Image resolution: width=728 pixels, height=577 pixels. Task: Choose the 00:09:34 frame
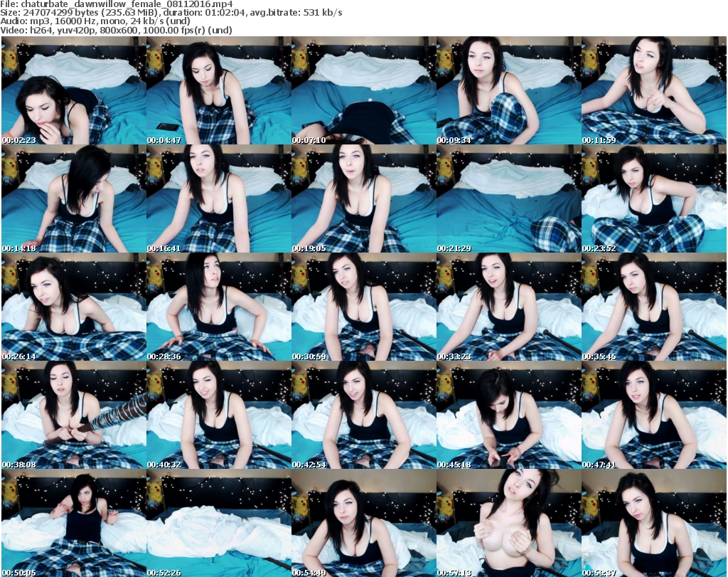(x=509, y=90)
